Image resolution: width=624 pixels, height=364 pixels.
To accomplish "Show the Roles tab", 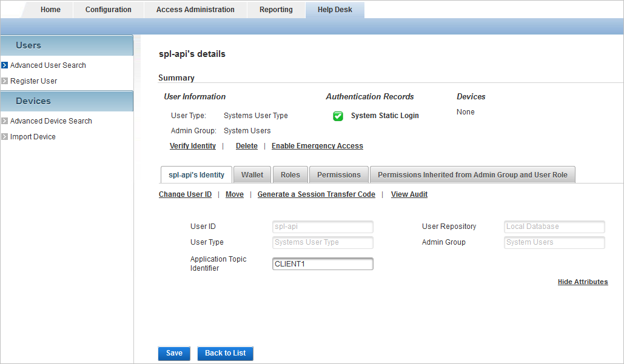I will point(290,175).
